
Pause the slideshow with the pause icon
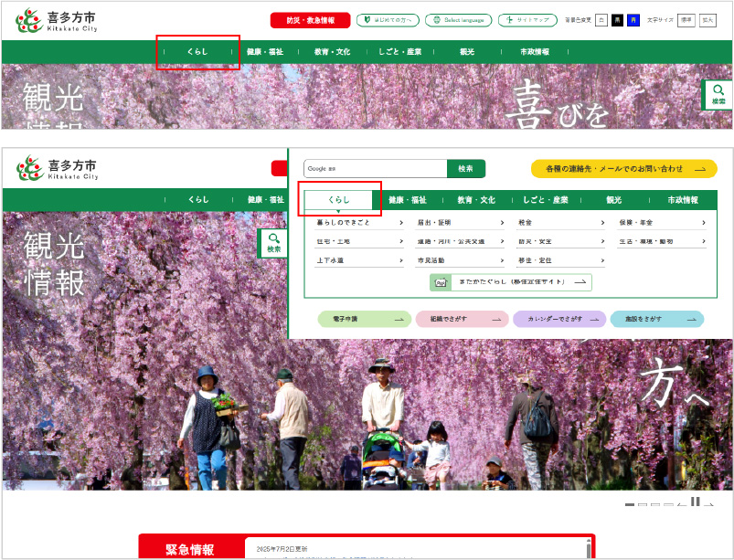tap(696, 502)
